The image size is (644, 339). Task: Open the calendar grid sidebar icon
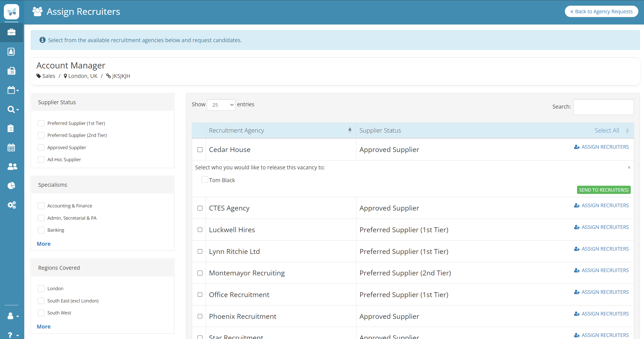[x=11, y=147]
